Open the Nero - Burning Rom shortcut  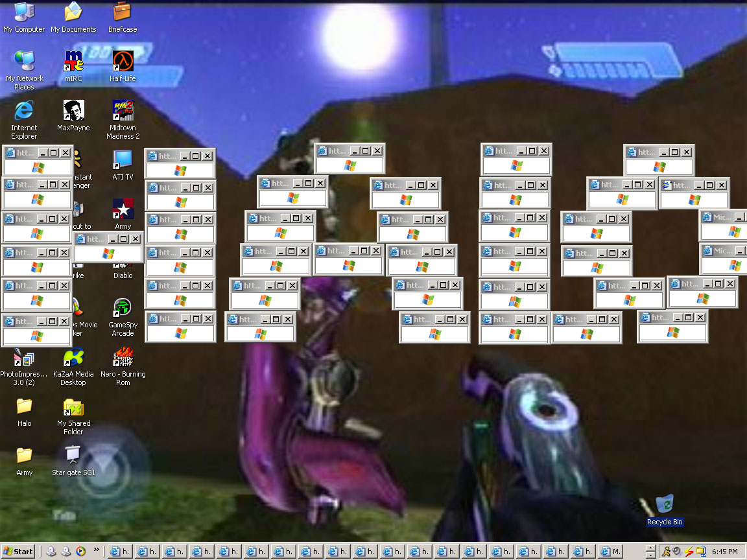123,366
